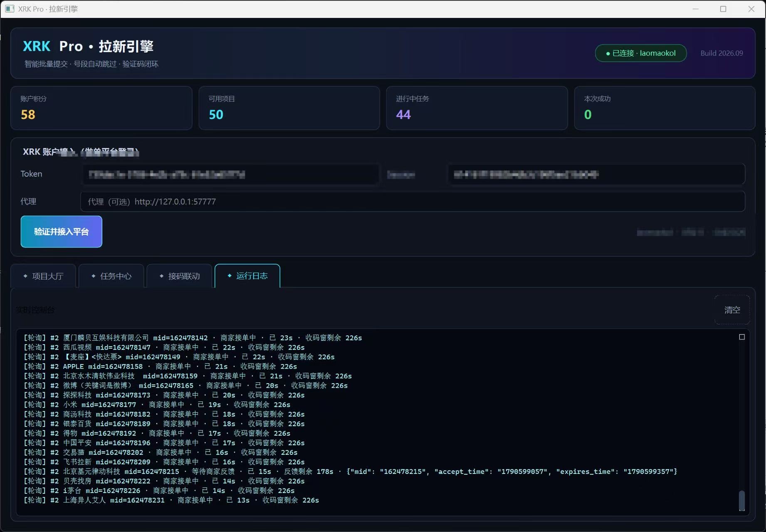
Task: Click the 账户积分 value 58
Action: tap(28, 115)
